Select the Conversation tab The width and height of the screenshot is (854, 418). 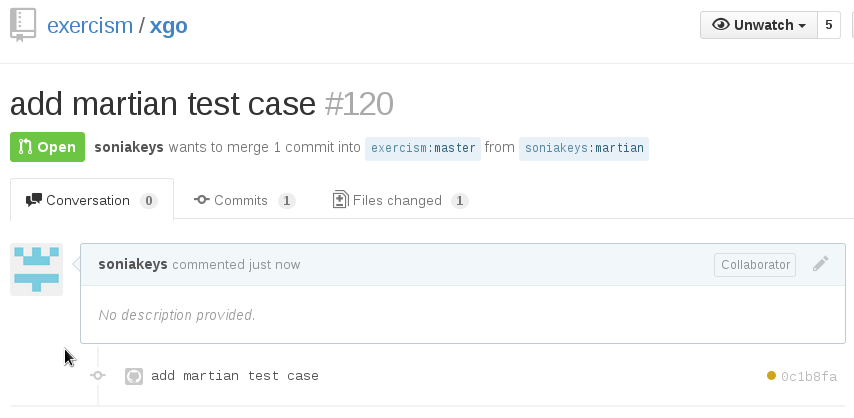pyautogui.click(x=92, y=200)
